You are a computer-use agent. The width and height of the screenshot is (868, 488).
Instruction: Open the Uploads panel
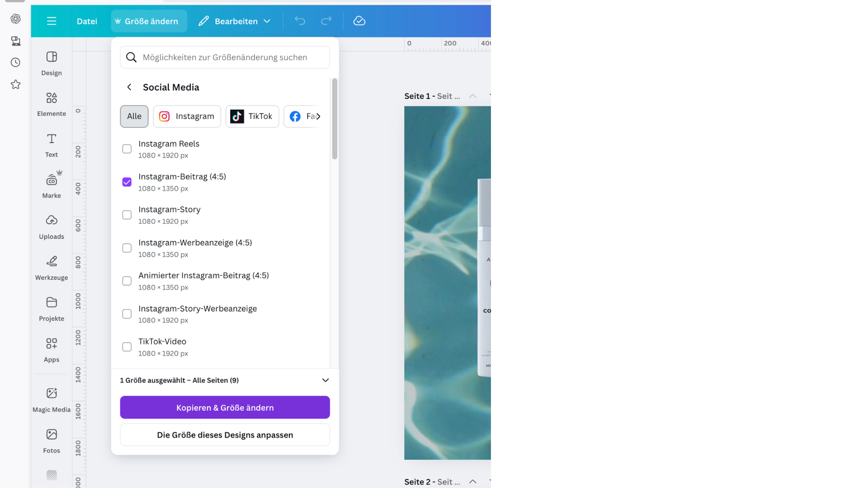(x=52, y=227)
